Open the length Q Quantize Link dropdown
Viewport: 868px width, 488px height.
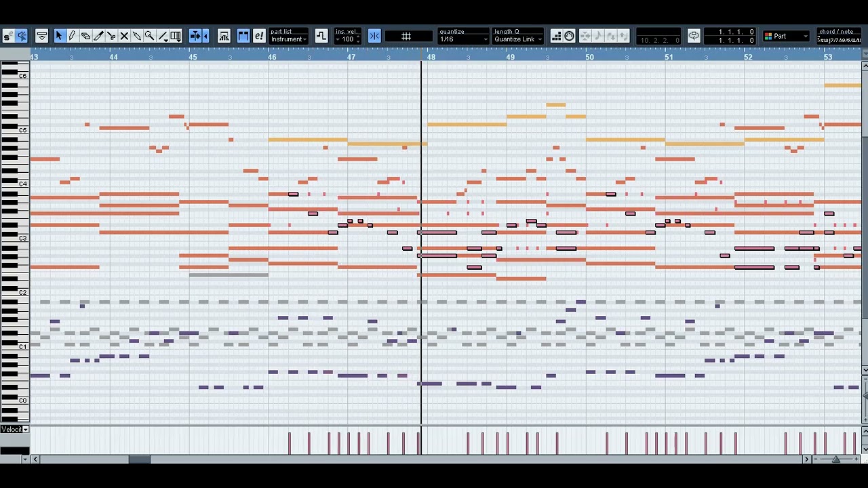pyautogui.click(x=518, y=39)
